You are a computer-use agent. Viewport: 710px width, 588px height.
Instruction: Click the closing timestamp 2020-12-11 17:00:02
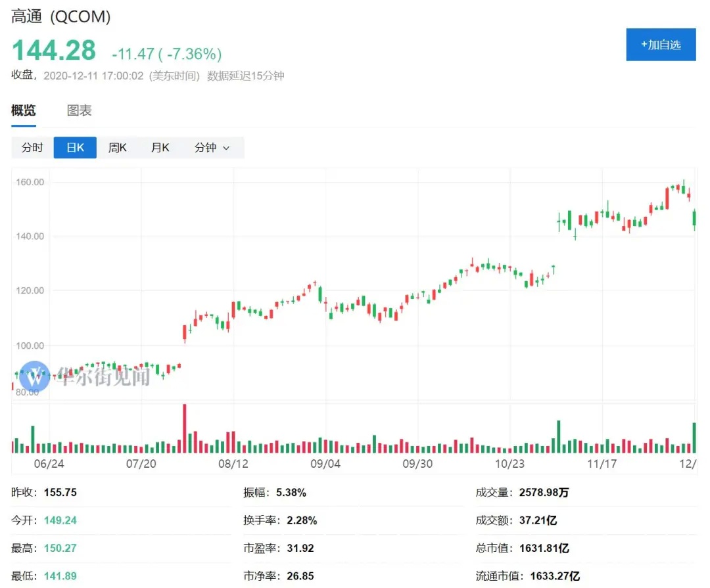[x=93, y=76]
